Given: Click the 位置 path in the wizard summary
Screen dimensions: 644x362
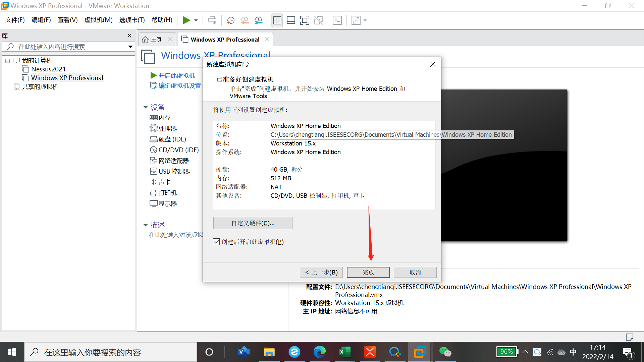Looking at the screenshot, I should coord(391,134).
